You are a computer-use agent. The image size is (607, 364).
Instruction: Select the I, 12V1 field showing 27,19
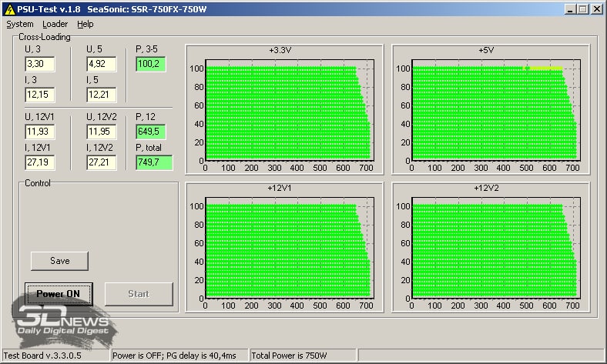tap(40, 162)
